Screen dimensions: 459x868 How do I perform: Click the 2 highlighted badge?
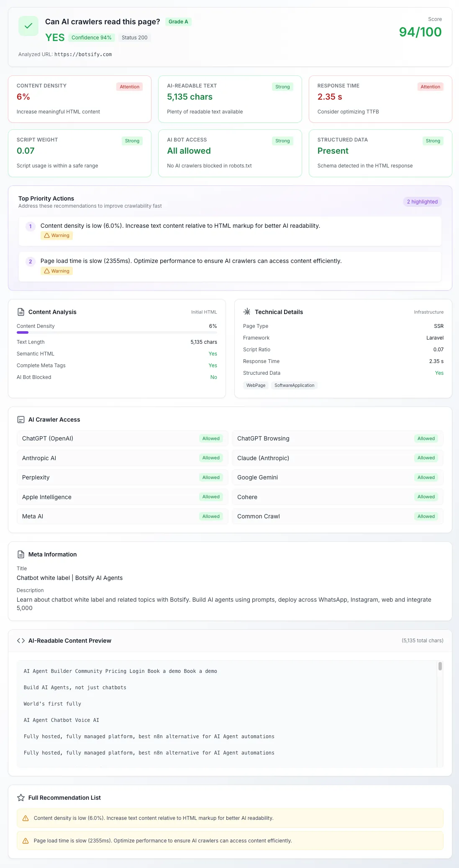[x=422, y=202]
